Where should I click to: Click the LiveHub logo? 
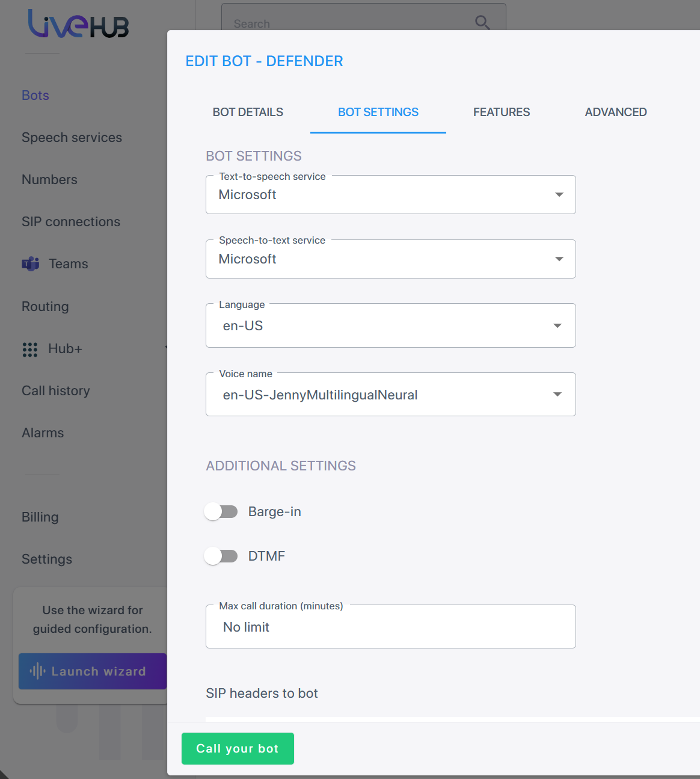point(78,24)
